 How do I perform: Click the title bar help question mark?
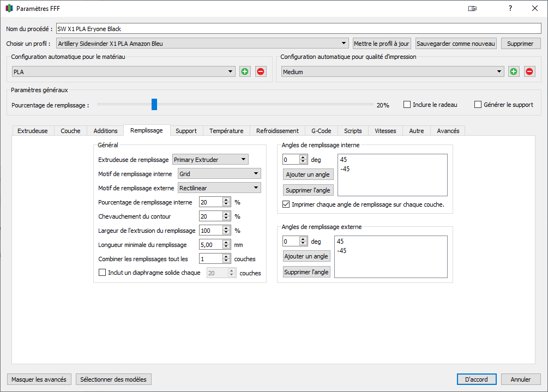click(510, 8)
